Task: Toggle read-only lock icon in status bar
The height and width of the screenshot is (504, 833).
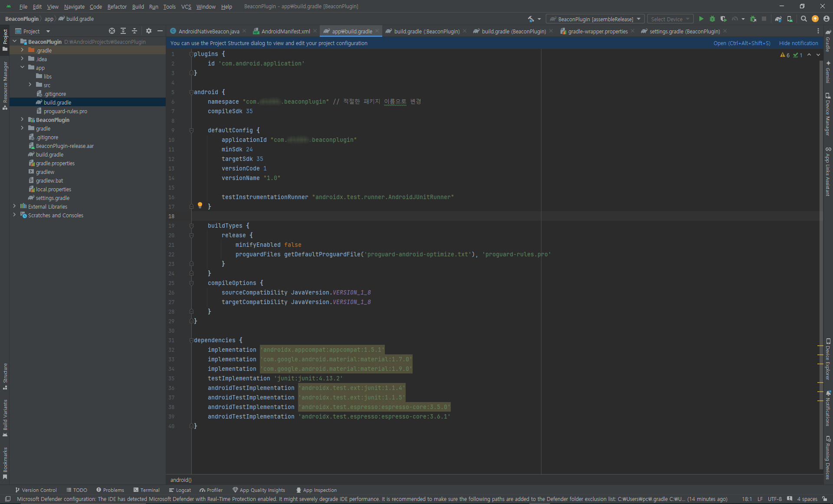Action: [x=824, y=499]
